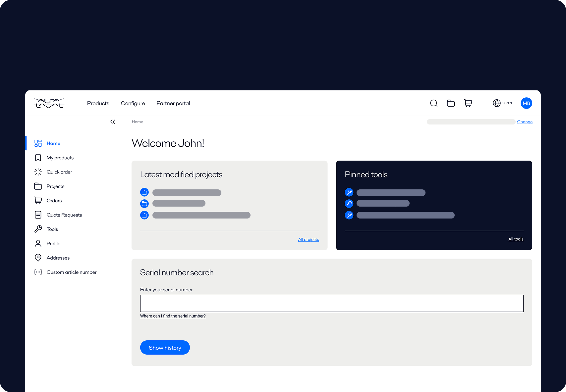The image size is (566, 392).
Task: Click the MB user avatar
Action: tap(526, 103)
